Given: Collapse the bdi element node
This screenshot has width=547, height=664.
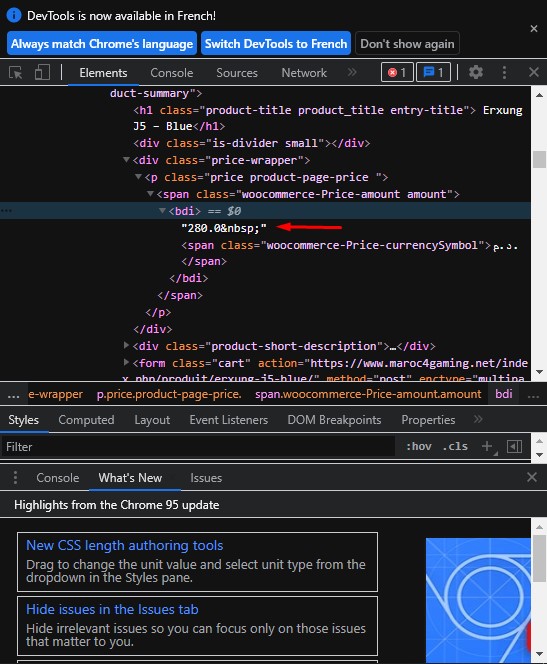Looking at the screenshot, I should point(162,210).
